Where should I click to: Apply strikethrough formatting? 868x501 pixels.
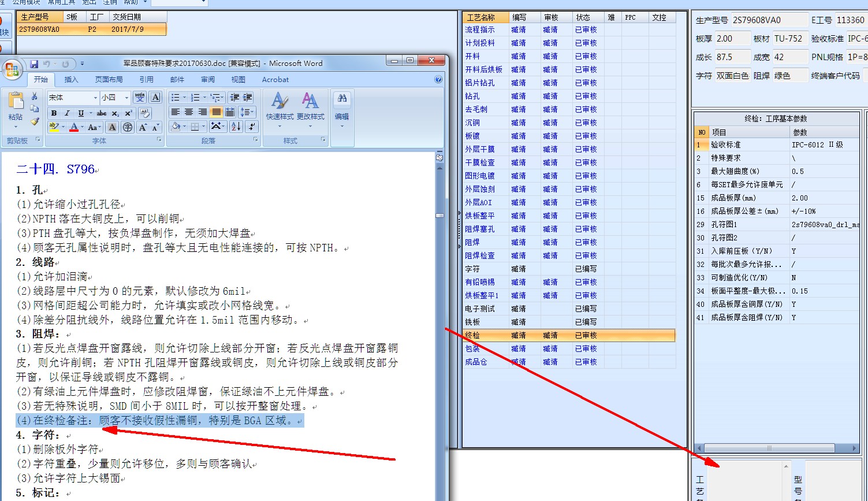point(102,113)
